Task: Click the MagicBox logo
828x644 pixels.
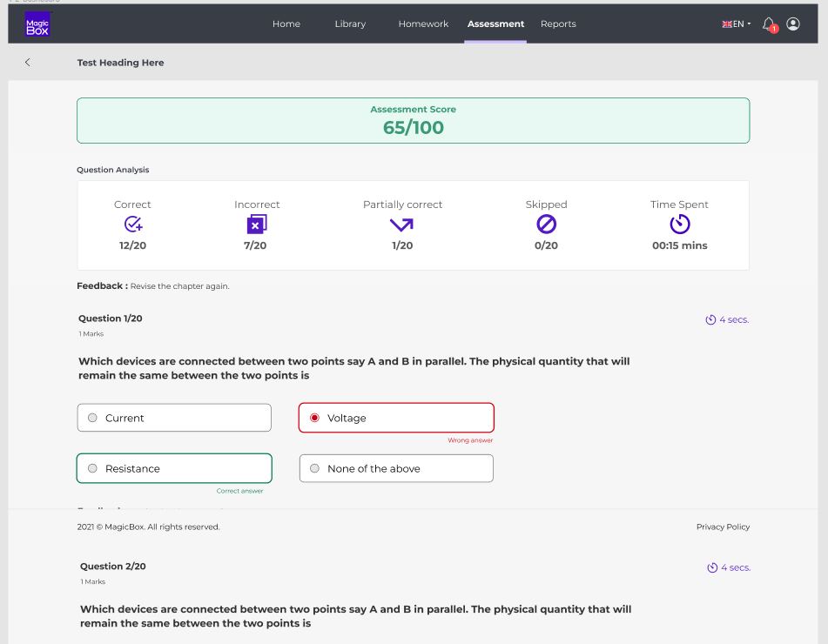Action: coord(37,23)
